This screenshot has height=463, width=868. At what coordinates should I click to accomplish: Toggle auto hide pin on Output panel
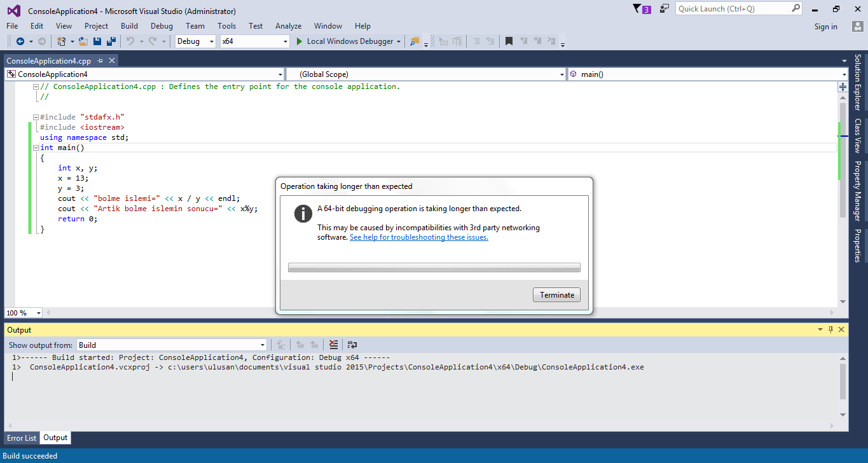tap(830, 329)
